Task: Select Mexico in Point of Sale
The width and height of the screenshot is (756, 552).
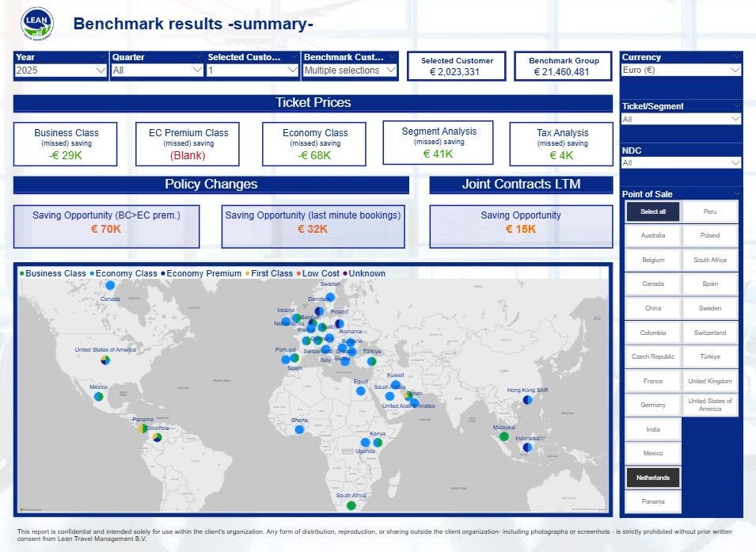Action: click(x=653, y=453)
